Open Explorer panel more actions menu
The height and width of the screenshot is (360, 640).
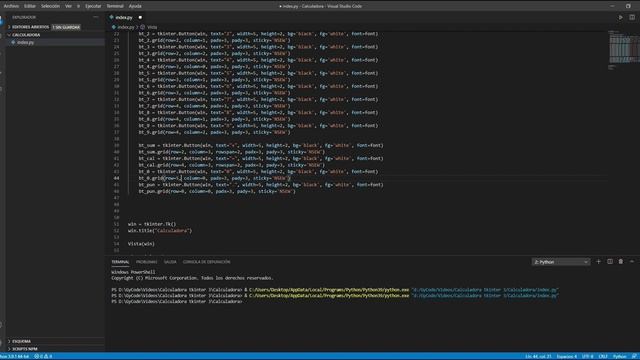click(96, 17)
